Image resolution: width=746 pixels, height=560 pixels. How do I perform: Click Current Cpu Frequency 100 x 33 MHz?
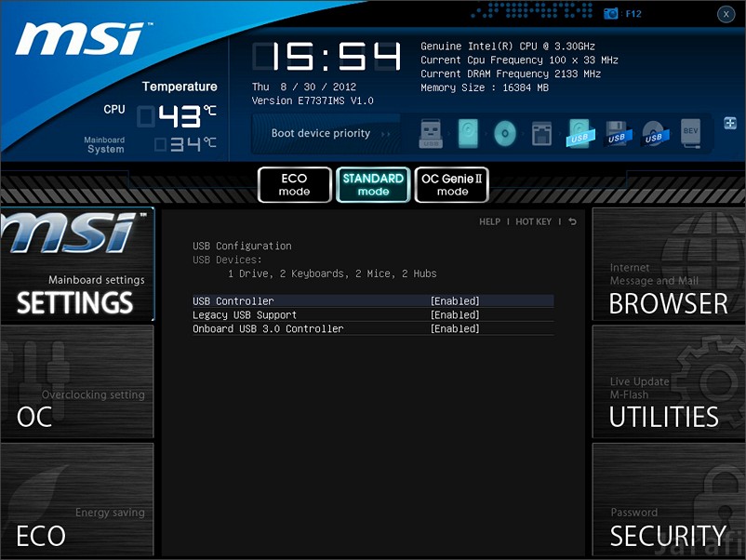519,60
